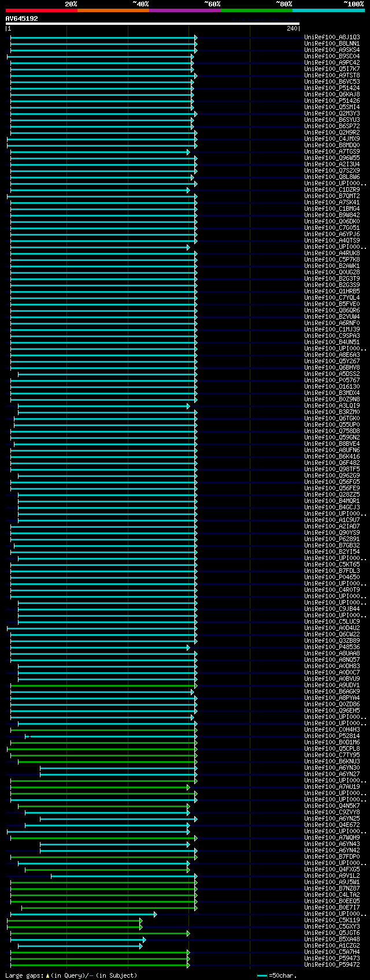Open hit UniRef100_B8LNN1

point(332,44)
